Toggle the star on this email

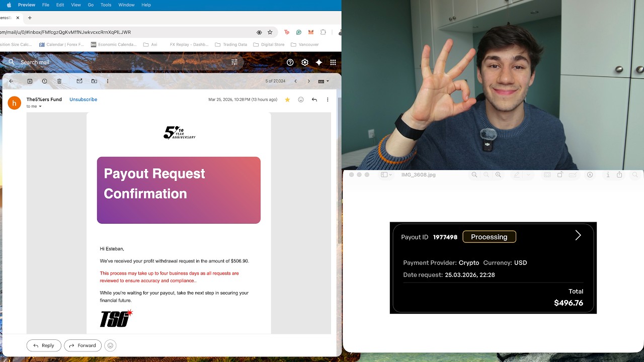point(287,100)
